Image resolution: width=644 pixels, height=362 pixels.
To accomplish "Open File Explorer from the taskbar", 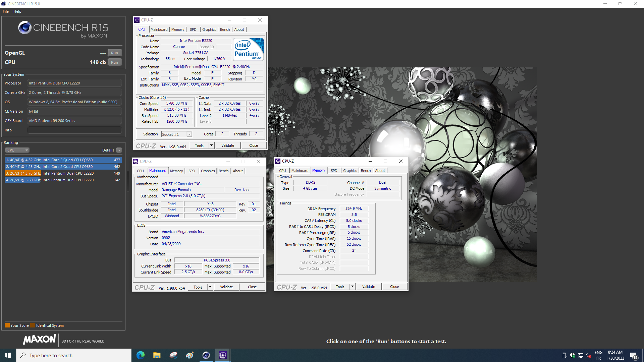I will [x=157, y=355].
